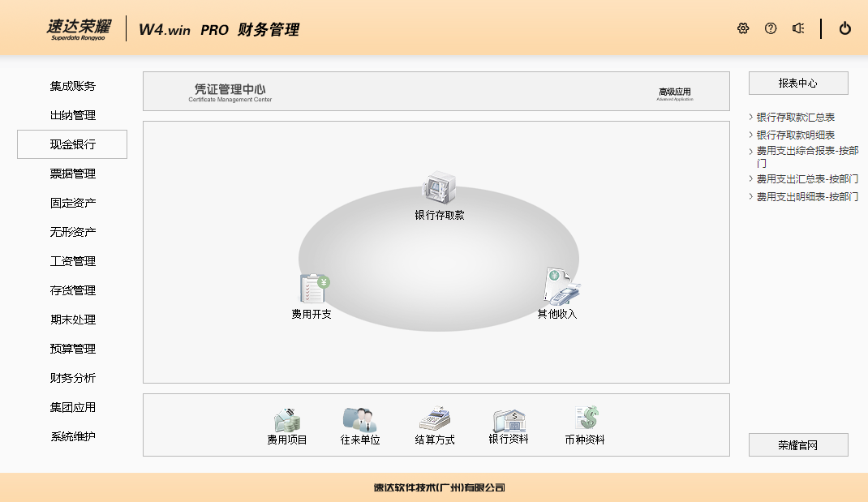Open 银行资料 bank information icon
Image resolution: width=868 pixels, height=502 pixels.
[x=509, y=420]
